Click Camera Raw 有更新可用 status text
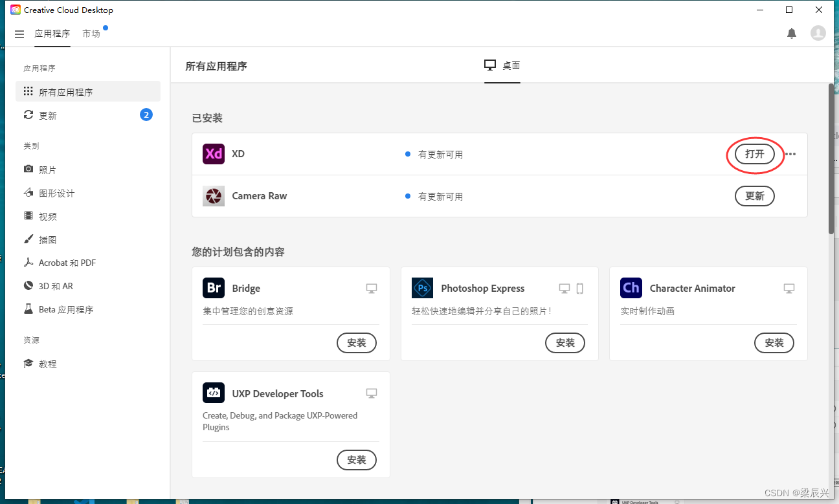 pyautogui.click(x=440, y=197)
